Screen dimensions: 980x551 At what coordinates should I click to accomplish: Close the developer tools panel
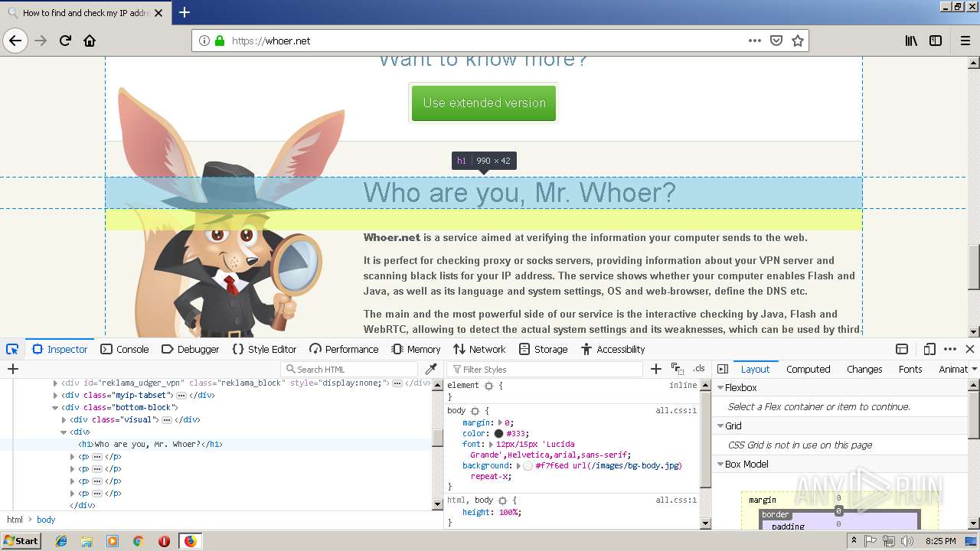click(969, 349)
